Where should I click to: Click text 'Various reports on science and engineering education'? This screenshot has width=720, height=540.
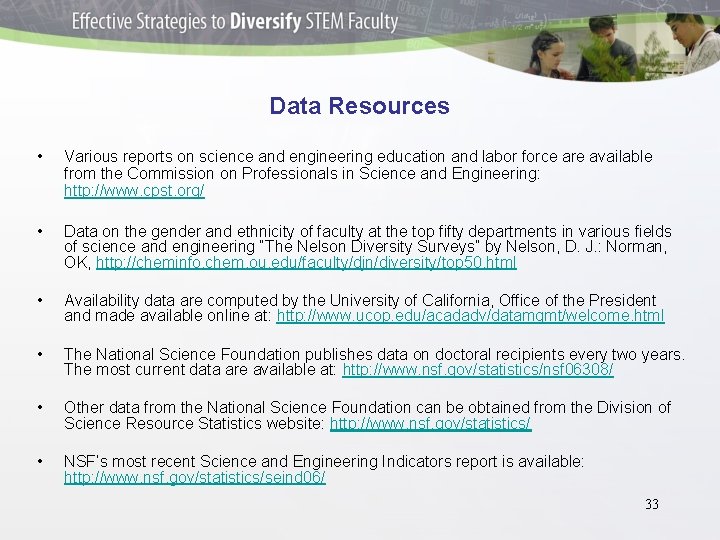pos(254,157)
